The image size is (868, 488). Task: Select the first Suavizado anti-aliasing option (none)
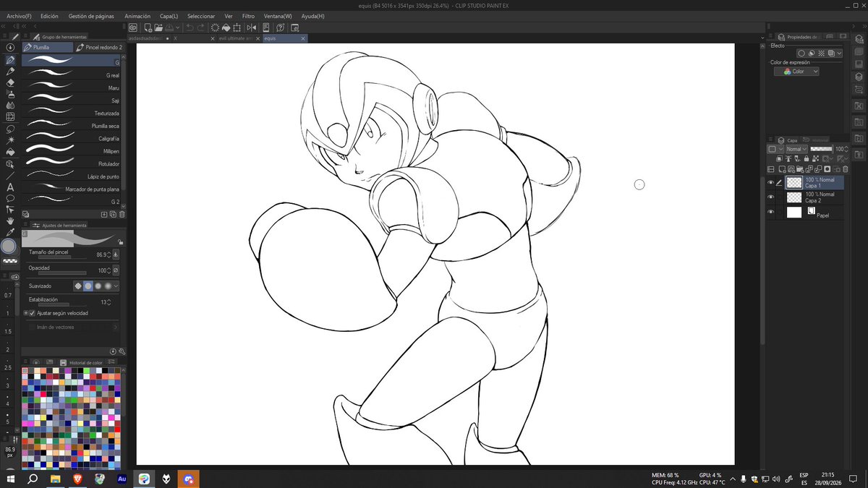coord(78,286)
